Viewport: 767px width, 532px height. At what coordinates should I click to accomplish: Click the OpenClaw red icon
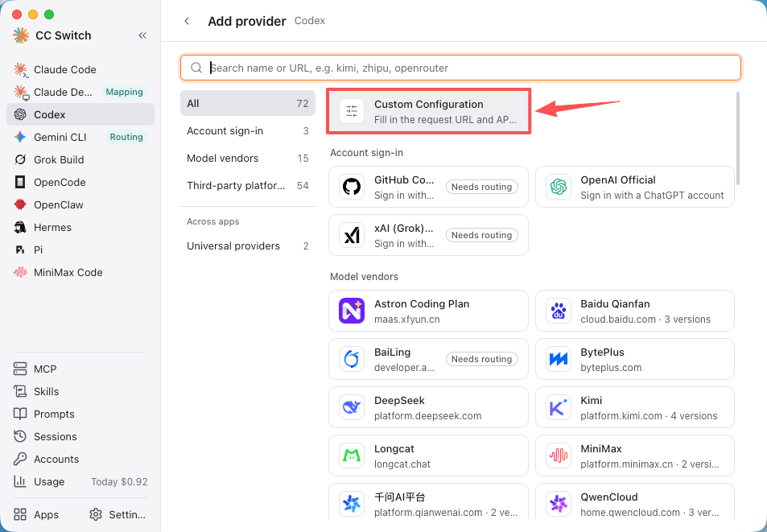click(x=20, y=204)
